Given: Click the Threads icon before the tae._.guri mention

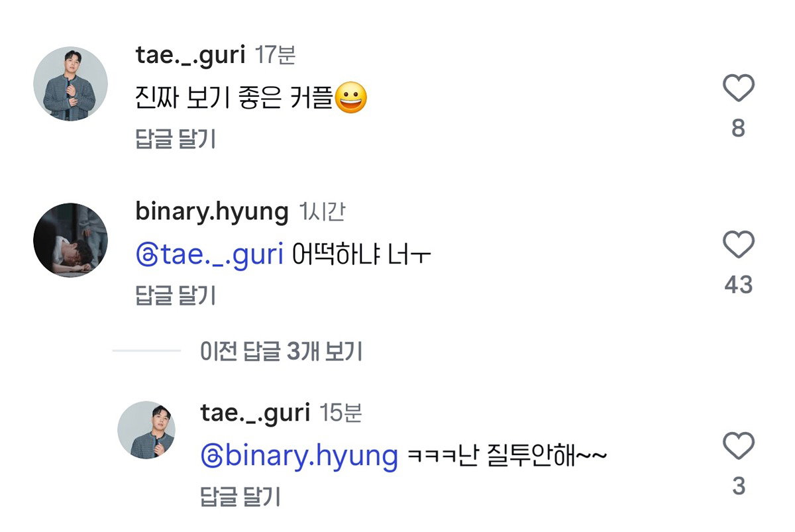Looking at the screenshot, I should coord(146,254).
